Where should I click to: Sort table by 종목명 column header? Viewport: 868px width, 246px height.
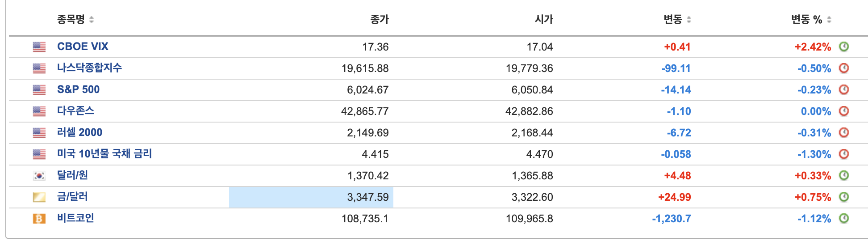71,19
